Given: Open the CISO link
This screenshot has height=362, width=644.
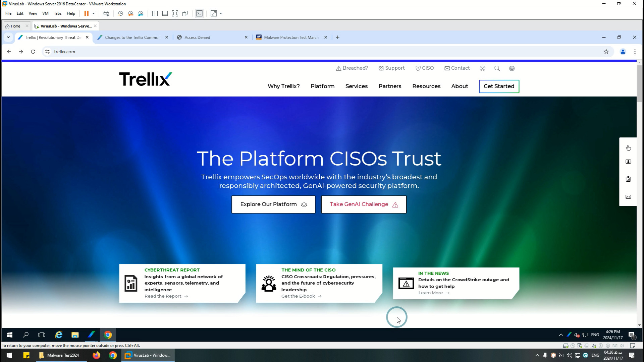Looking at the screenshot, I should tap(425, 68).
